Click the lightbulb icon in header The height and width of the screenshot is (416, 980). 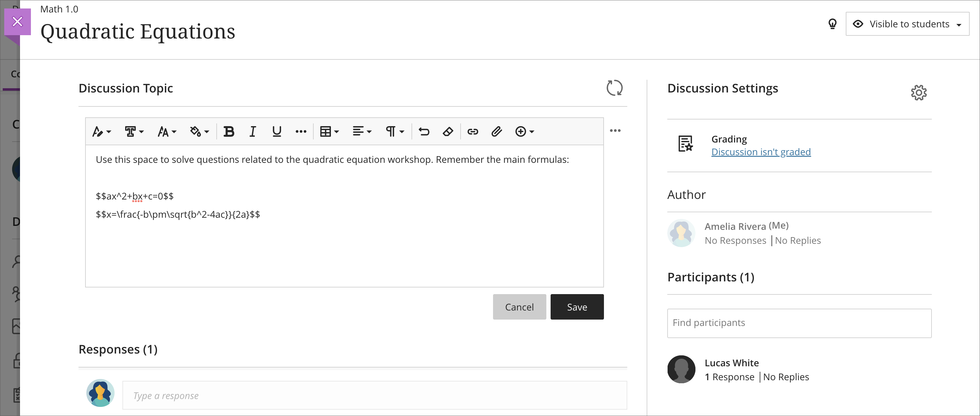pyautogui.click(x=832, y=24)
